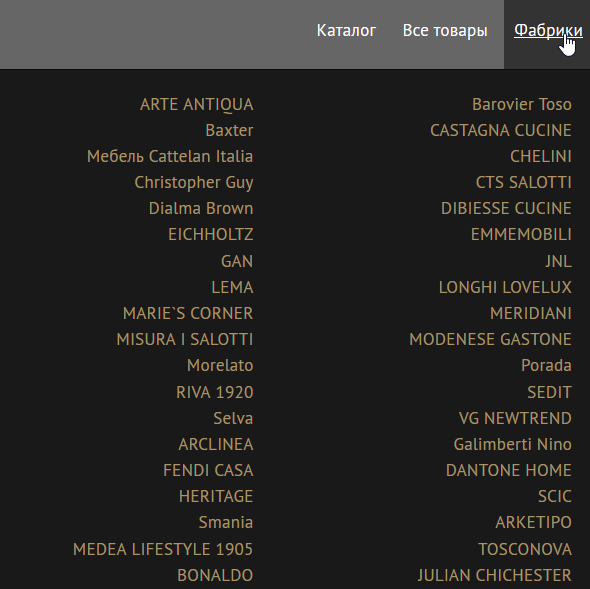Open LONGHI LOVELUX brand link
The width and height of the screenshot is (590, 589).
(x=505, y=288)
